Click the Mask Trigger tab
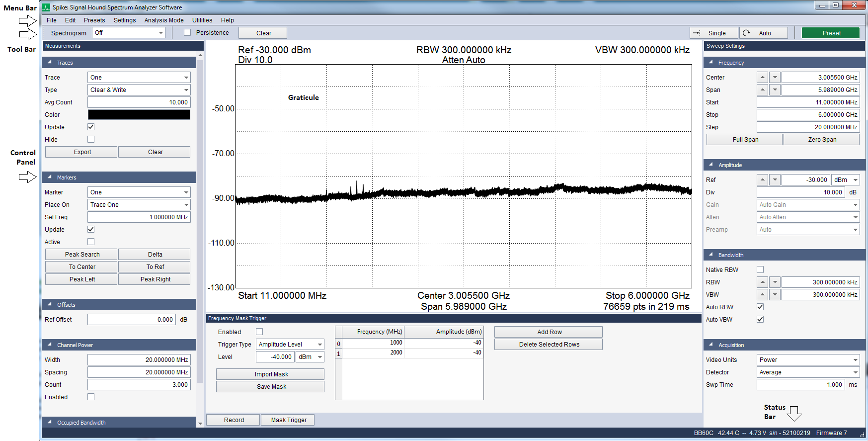This screenshot has width=868, height=441. pos(288,420)
